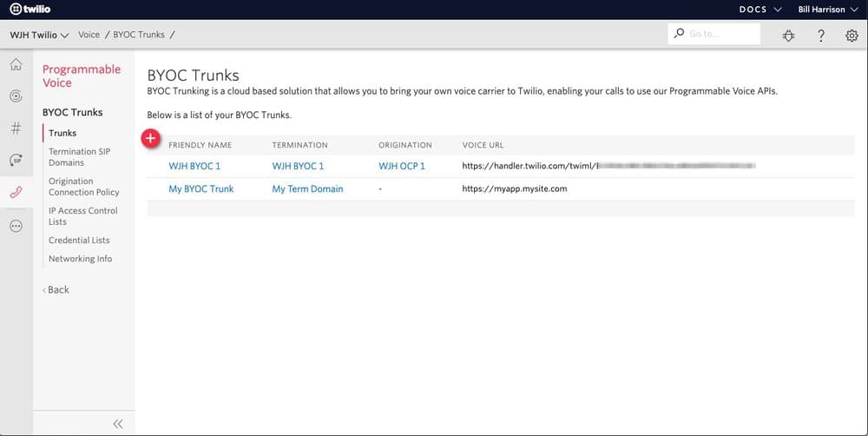Viewport: 868px width, 436px height.
Task: Expand the WJH Twilio account dropdown
Action: (39, 35)
